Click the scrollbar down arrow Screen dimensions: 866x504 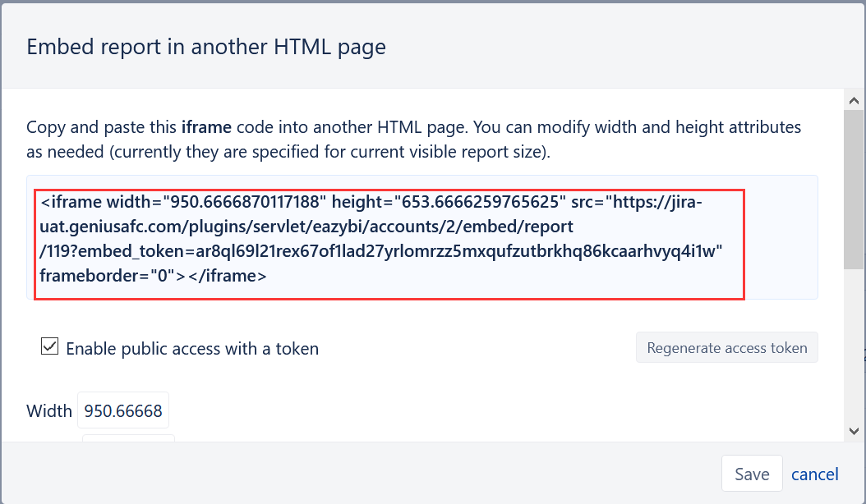pyautogui.click(x=854, y=431)
